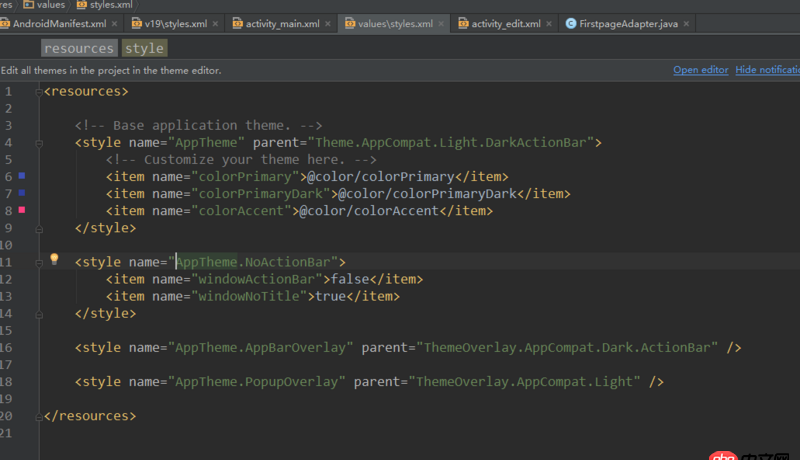Collapse the AppTheme.NoActionBar style fold marker
800x460 pixels.
(39, 262)
